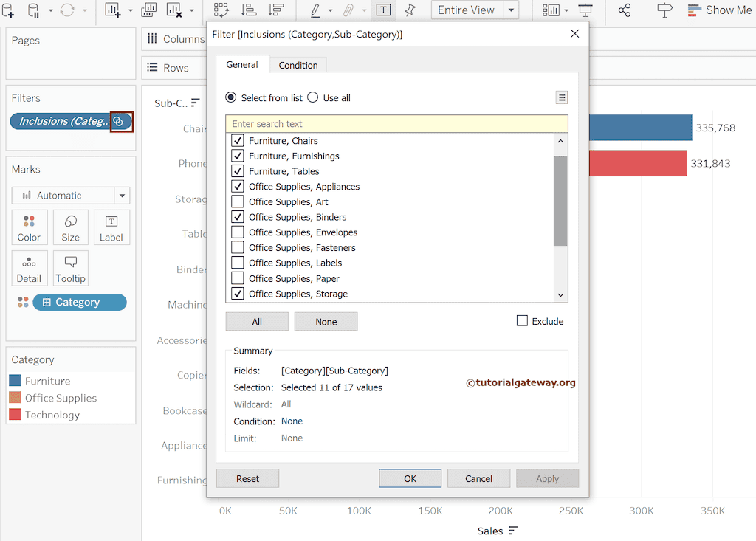Click the Cancel button
Viewport: 756px width, 541px height.
click(478, 478)
